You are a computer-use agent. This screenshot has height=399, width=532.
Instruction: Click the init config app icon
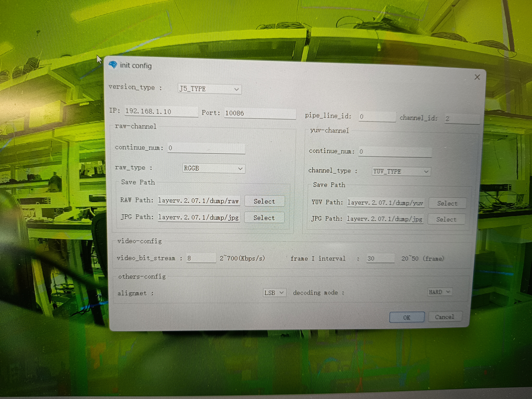tap(113, 64)
